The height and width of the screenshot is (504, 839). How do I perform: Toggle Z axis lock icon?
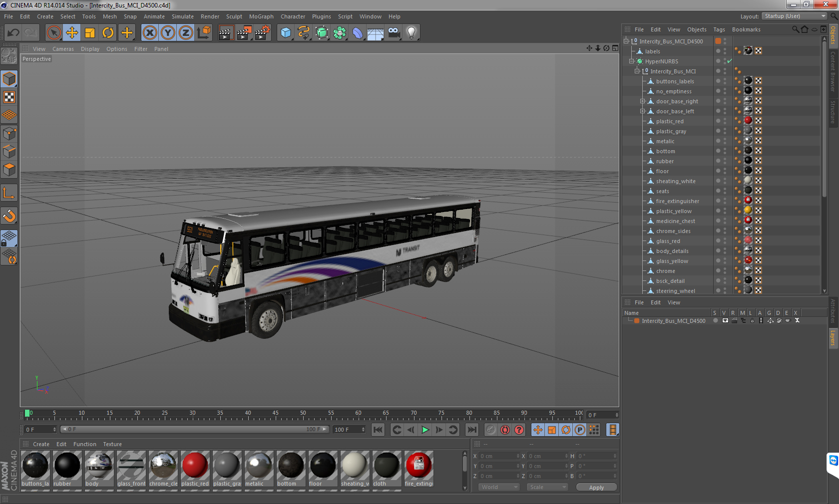pyautogui.click(x=186, y=33)
